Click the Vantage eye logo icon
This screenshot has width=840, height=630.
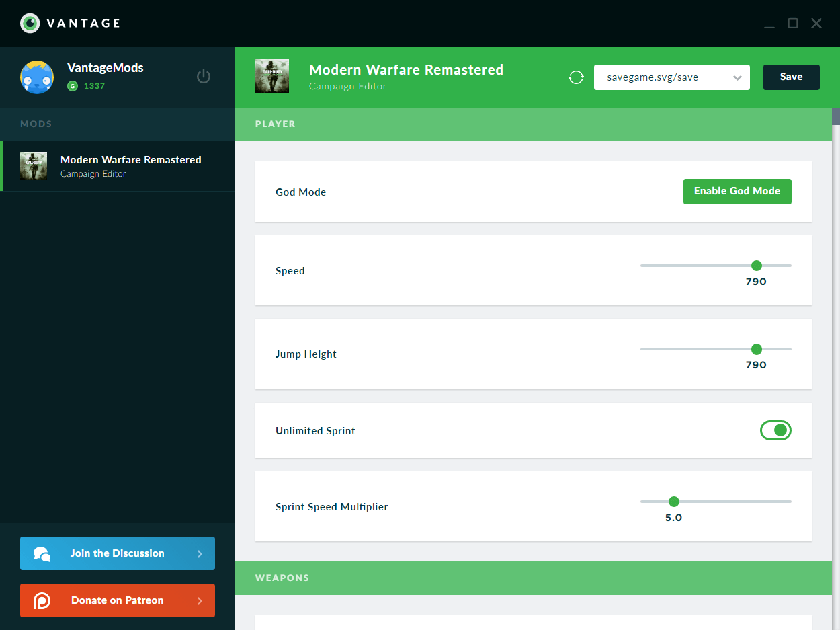coord(30,24)
